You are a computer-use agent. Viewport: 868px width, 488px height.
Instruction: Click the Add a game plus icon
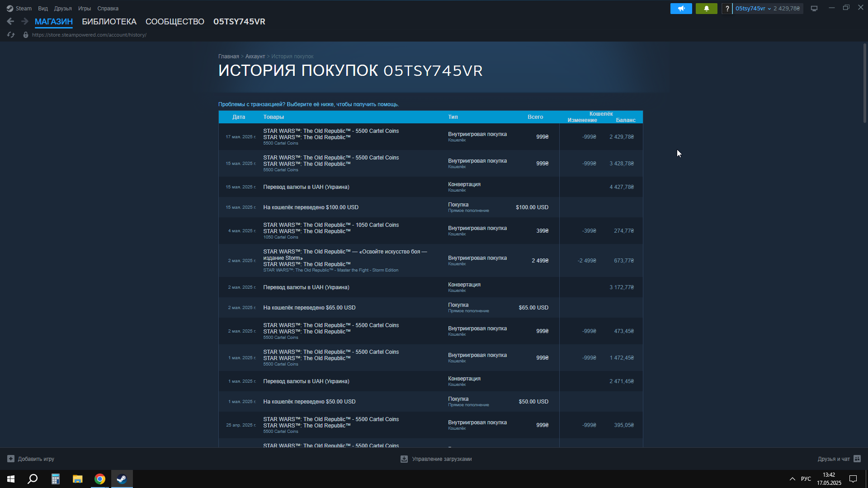click(x=11, y=459)
